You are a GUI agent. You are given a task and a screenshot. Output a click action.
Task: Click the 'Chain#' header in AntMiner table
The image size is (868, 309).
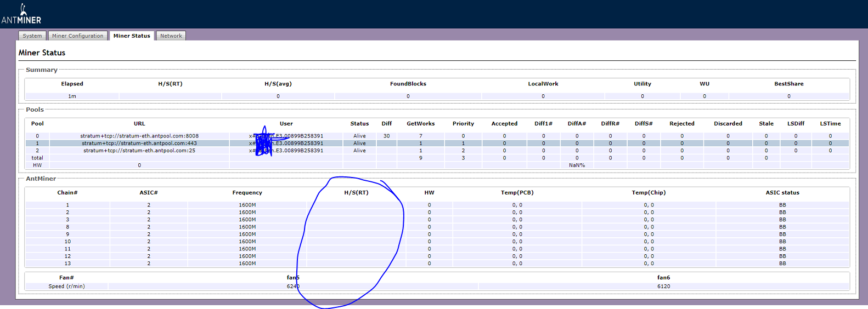67,193
